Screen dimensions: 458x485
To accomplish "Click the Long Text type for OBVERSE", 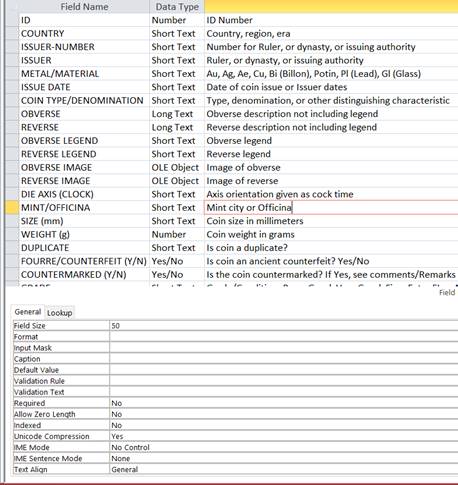I will [x=177, y=114].
